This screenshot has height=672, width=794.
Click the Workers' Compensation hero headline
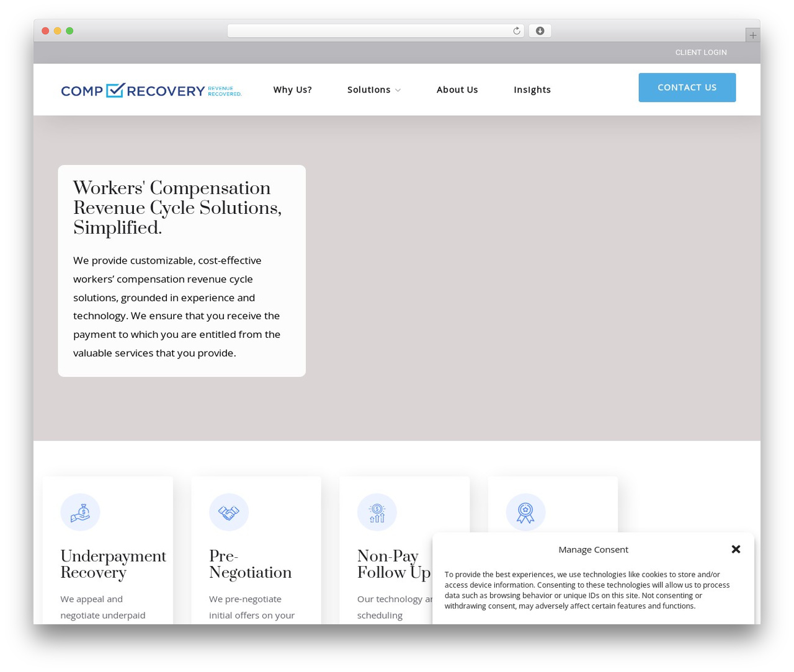click(x=177, y=208)
